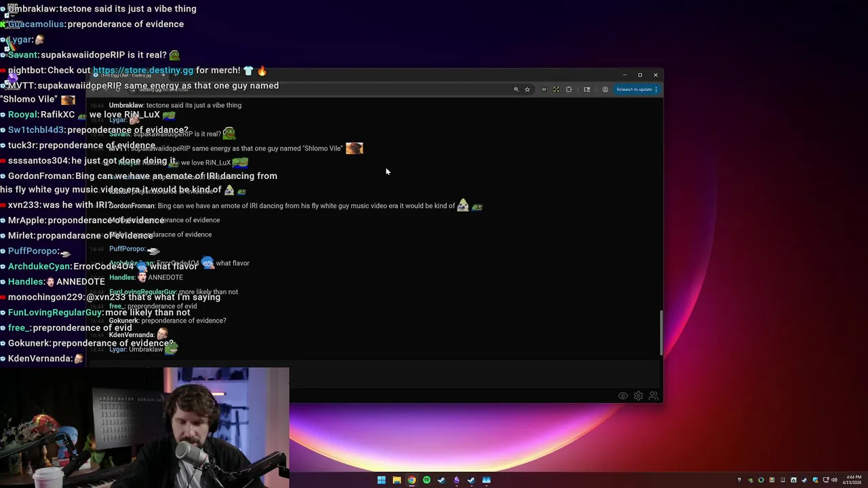Open the volume control in system tray
The image size is (868, 488).
point(834,480)
